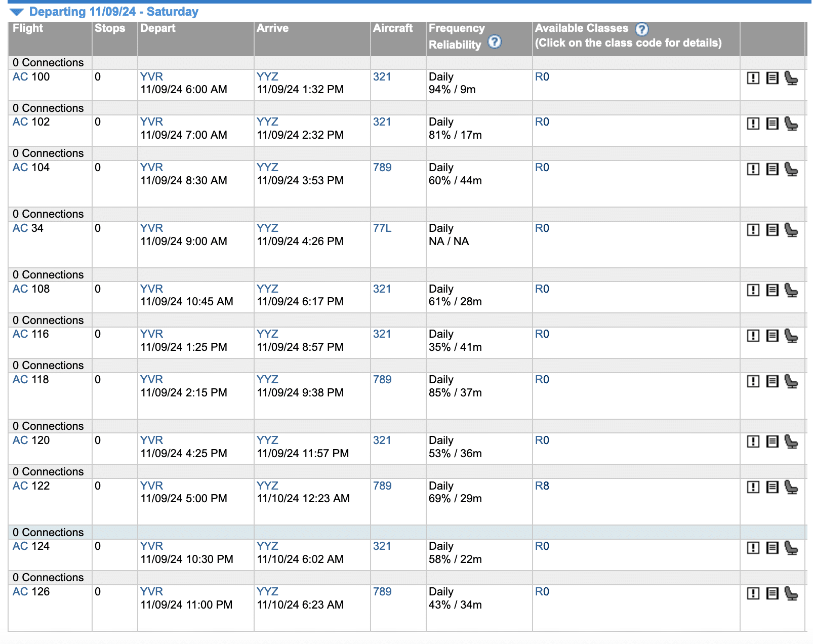Viewport: 813px width, 644px height.
Task: Open the Available Classes help icon
Action: [641, 29]
